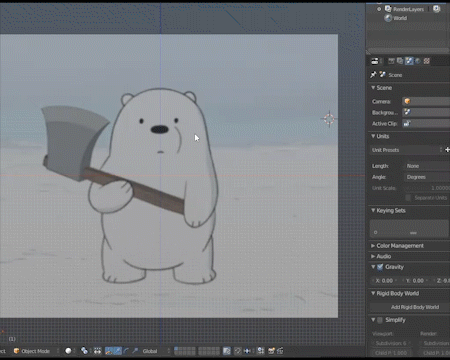Click the 3D cursor in the viewport
Viewport: 450px width, 360px height.
point(329,119)
